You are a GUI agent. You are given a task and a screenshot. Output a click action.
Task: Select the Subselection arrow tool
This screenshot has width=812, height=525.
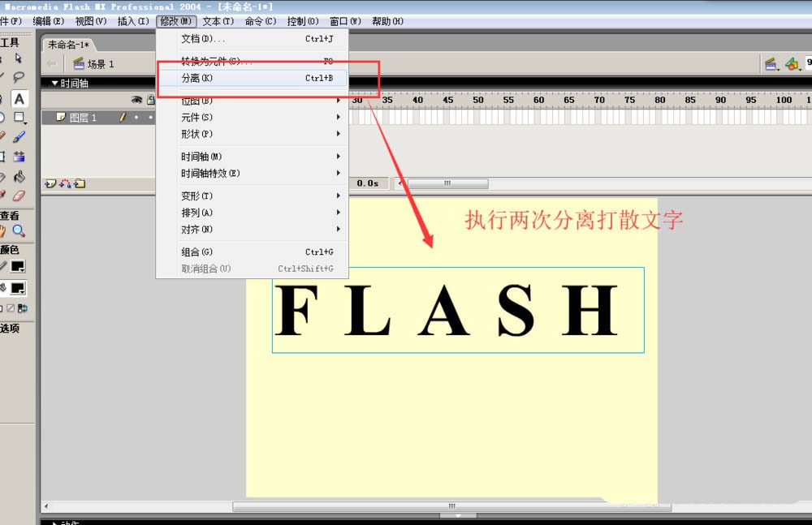click(x=19, y=58)
